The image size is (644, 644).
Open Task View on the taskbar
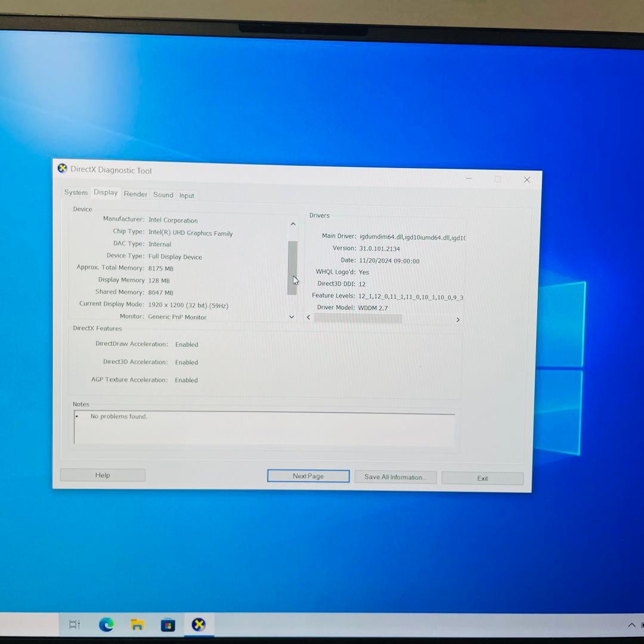pyautogui.click(x=75, y=625)
